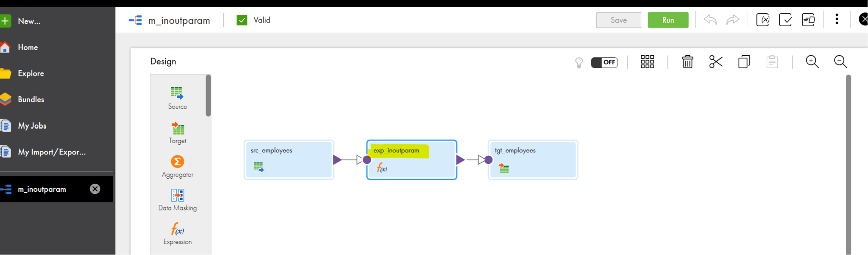Open the New... asset menu

(29, 21)
